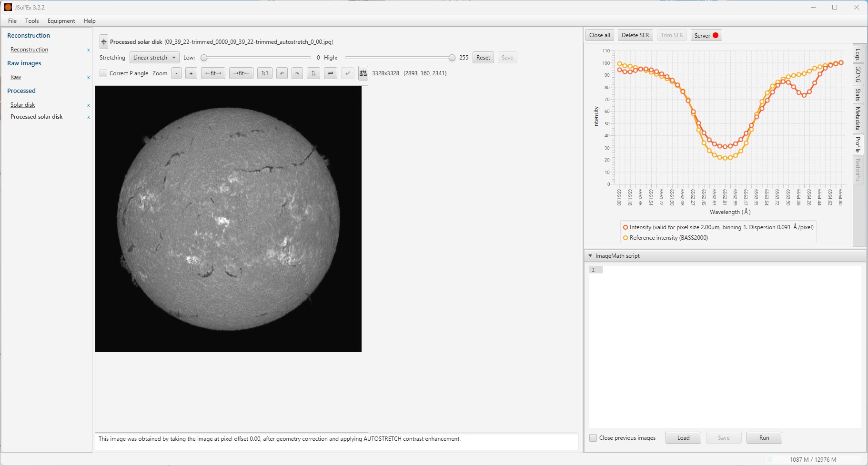The width and height of the screenshot is (868, 466).
Task: Collapse the ImageMath script section
Action: (590, 256)
